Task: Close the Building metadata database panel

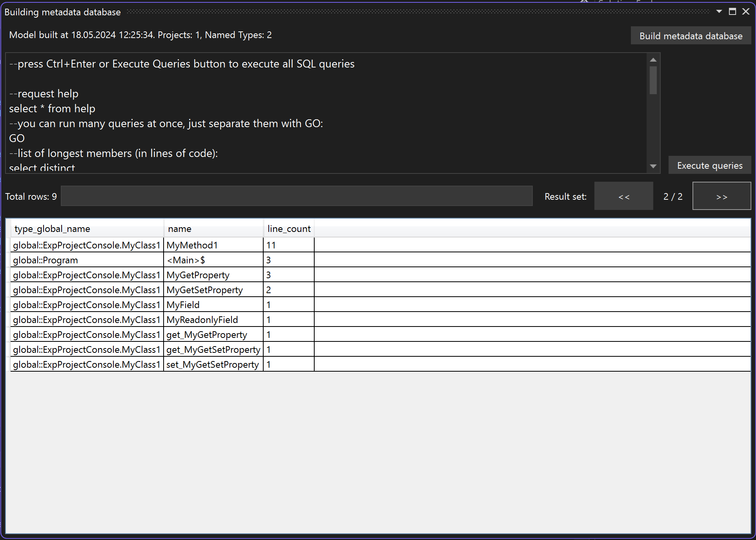Action: pos(746,12)
